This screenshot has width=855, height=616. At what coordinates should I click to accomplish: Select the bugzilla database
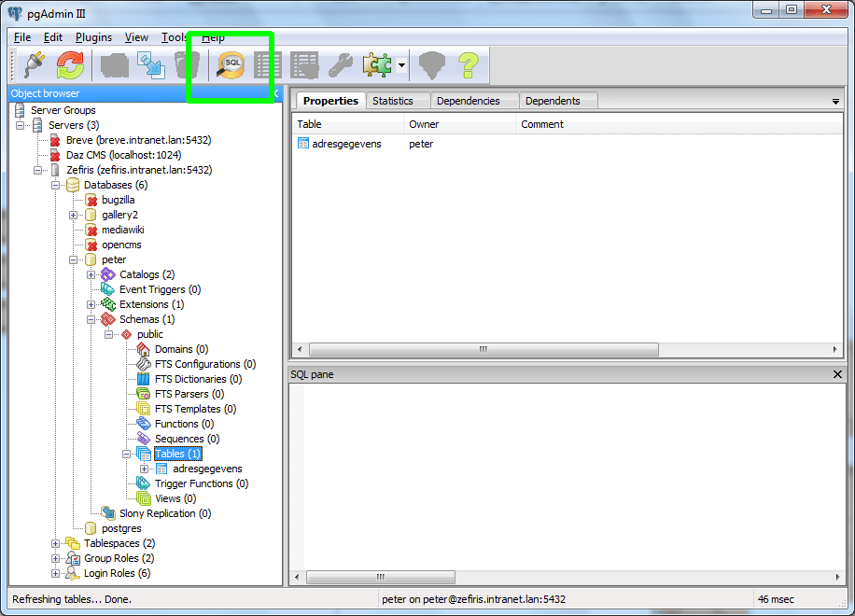118,200
